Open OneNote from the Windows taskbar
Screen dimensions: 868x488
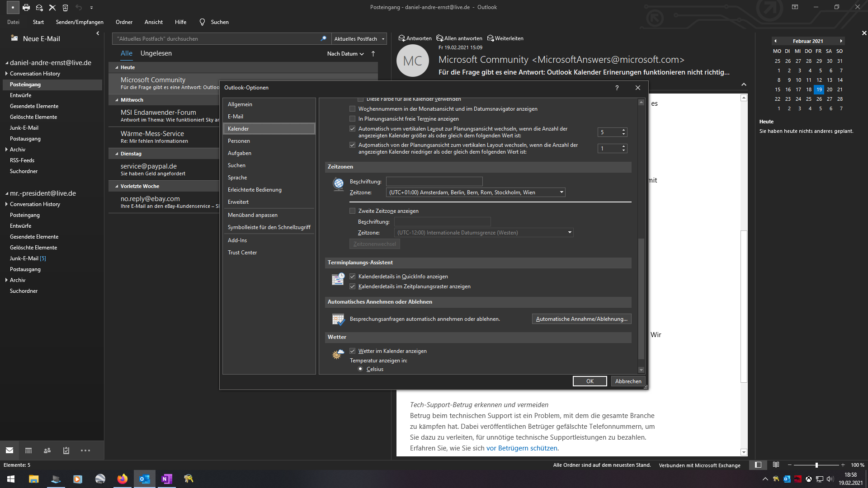(166, 479)
